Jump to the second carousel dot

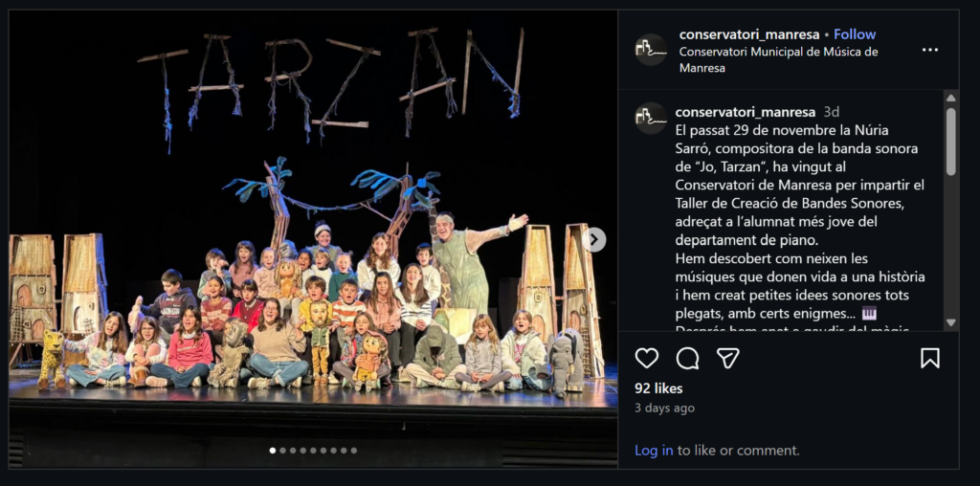pos(282,450)
